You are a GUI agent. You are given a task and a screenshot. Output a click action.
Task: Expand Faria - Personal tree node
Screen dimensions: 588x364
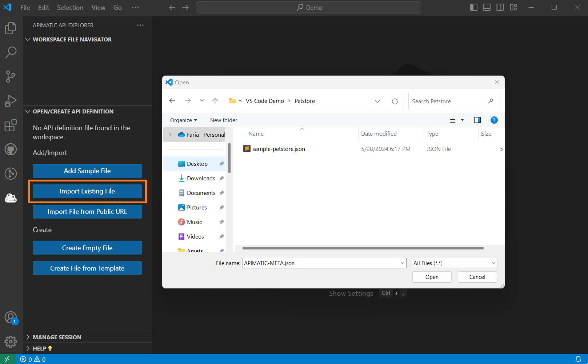point(170,135)
